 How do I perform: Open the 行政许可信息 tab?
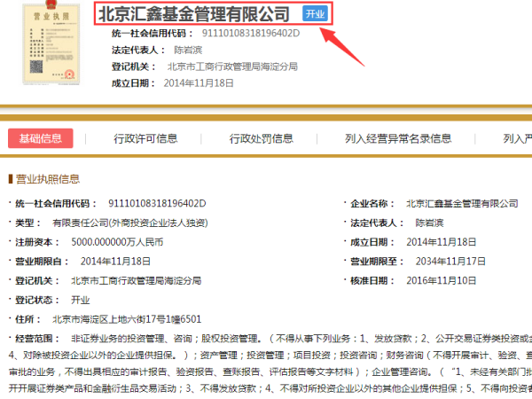[x=145, y=138]
